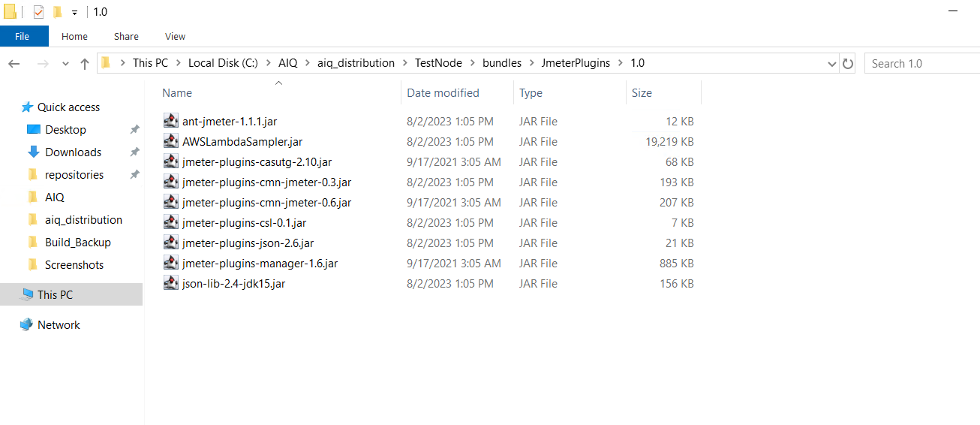
Task: Expand the chevron after bundles in the path
Action: [531, 63]
